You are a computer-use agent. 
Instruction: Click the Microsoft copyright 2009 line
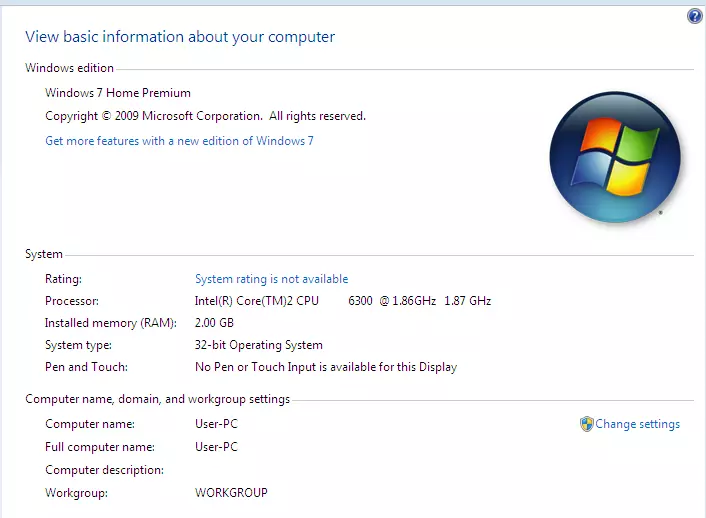pyautogui.click(x=205, y=116)
